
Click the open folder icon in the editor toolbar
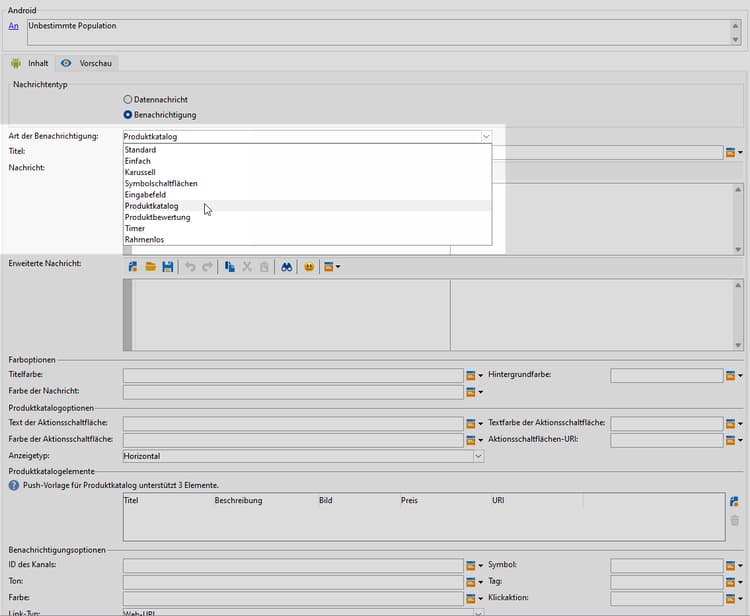tap(150, 267)
